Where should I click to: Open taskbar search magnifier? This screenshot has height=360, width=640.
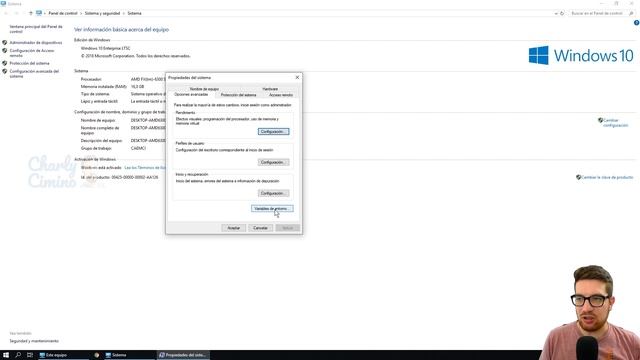[x=18, y=355]
